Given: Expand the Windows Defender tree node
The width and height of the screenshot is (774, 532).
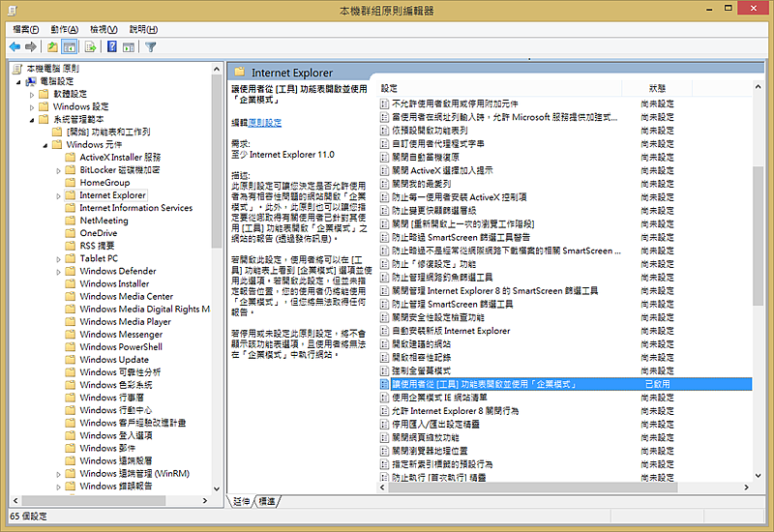Looking at the screenshot, I should [x=58, y=272].
